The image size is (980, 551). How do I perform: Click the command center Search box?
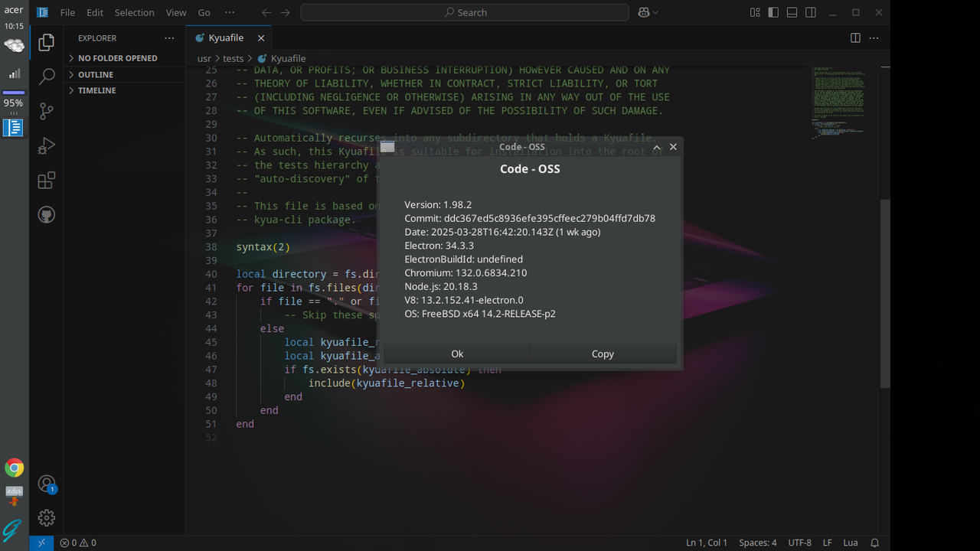click(x=465, y=12)
